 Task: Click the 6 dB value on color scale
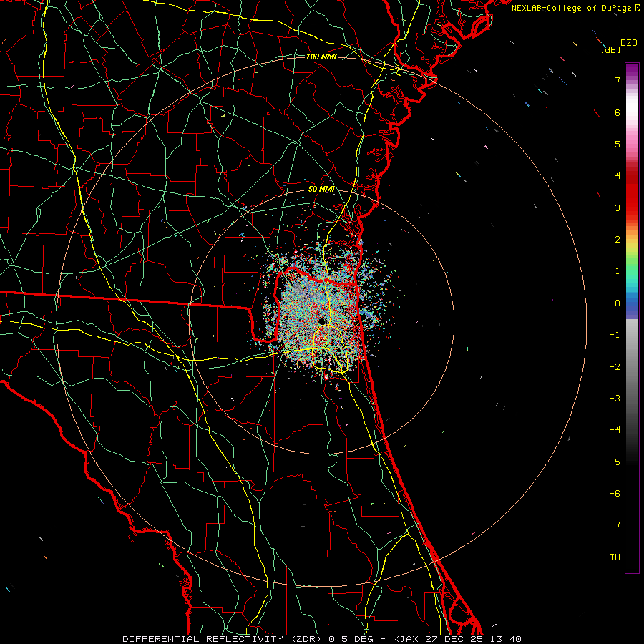click(618, 112)
